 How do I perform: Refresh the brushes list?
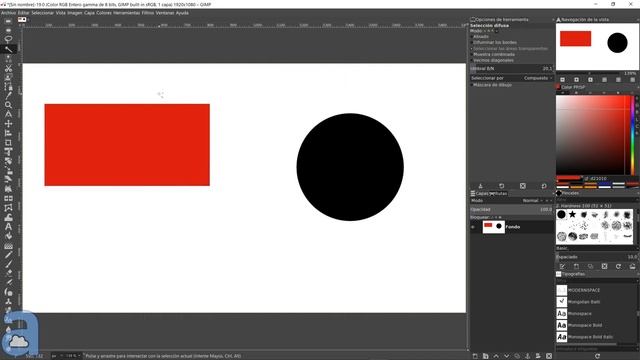[618, 266]
